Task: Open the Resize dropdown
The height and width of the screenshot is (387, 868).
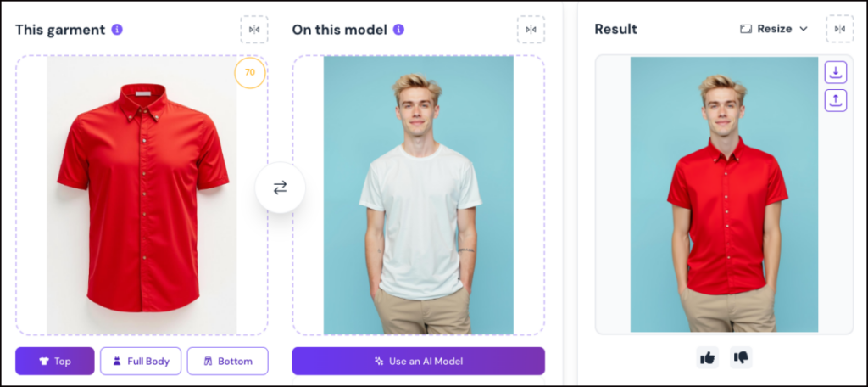Action: (774, 29)
